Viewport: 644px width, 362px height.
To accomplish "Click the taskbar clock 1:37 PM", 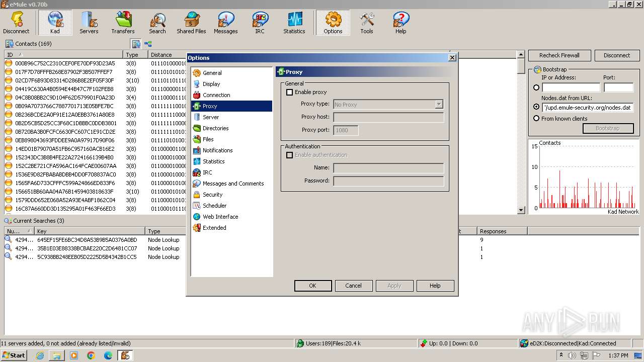I will 618,355.
